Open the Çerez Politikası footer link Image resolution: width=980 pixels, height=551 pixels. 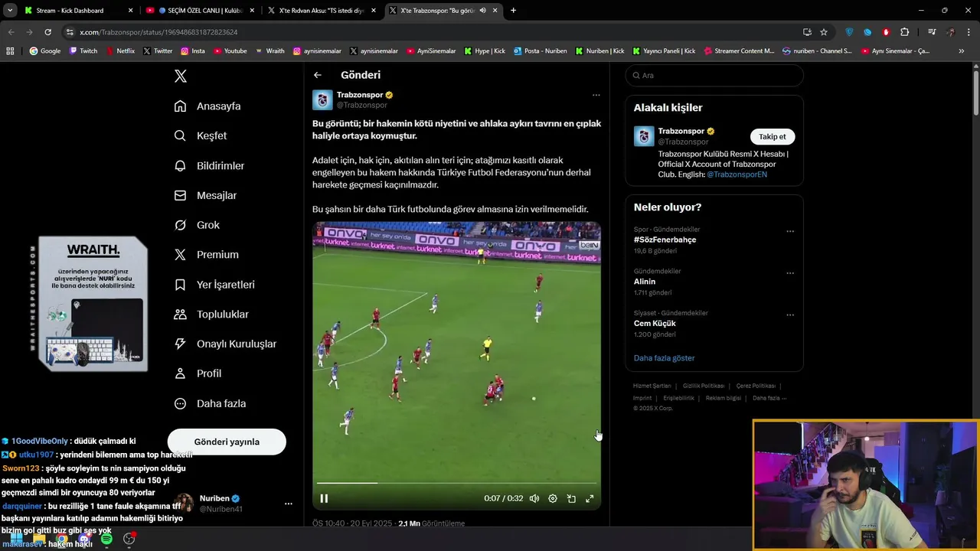(x=756, y=386)
